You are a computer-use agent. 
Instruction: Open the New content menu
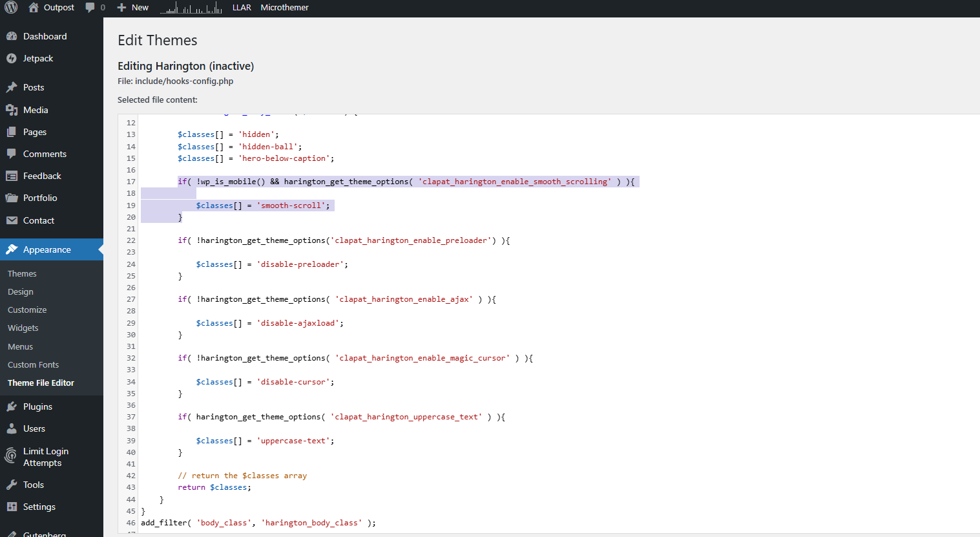click(x=140, y=8)
